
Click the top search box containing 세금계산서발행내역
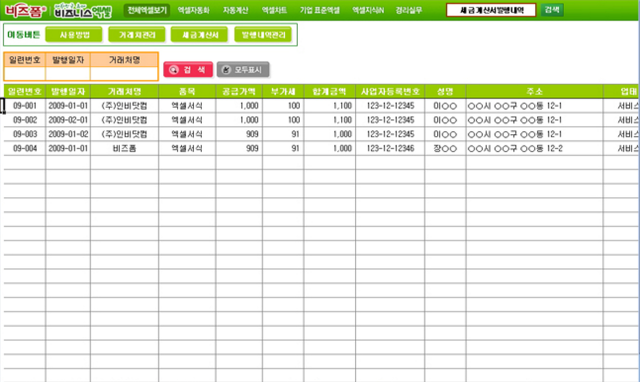coord(491,10)
